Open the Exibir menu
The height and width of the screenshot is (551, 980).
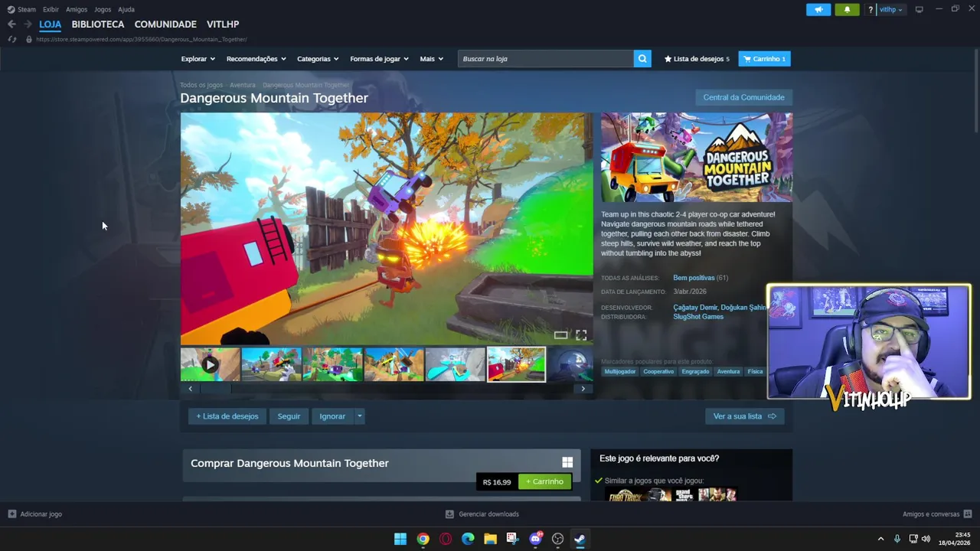51,9
